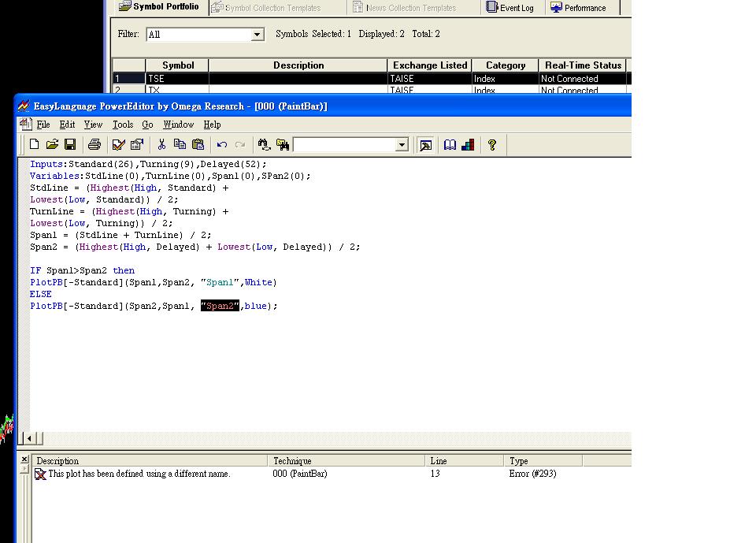The width and height of the screenshot is (756, 543).
Task: Cut selected text with the scissors icon
Action: 161,144
